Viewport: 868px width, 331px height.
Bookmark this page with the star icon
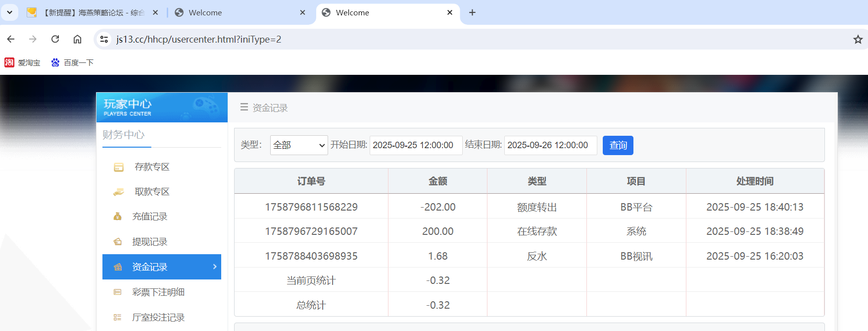click(x=858, y=39)
